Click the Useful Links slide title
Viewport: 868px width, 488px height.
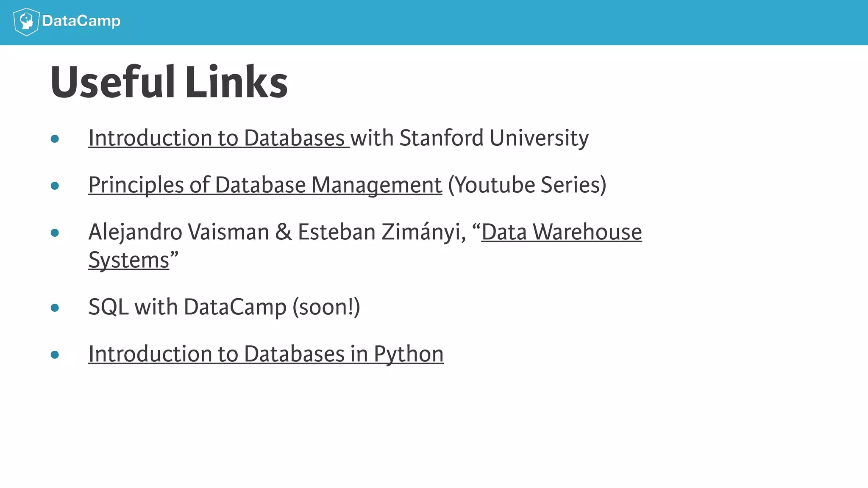point(169,82)
